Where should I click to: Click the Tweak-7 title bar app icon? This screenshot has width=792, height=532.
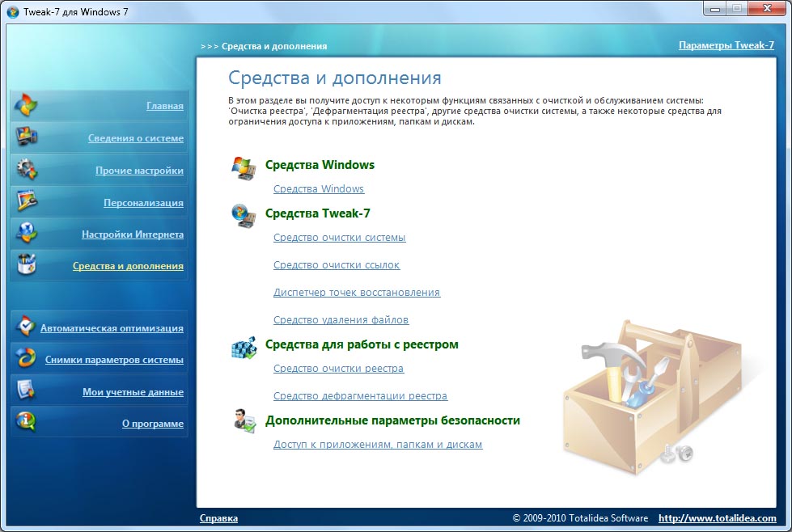[13, 11]
